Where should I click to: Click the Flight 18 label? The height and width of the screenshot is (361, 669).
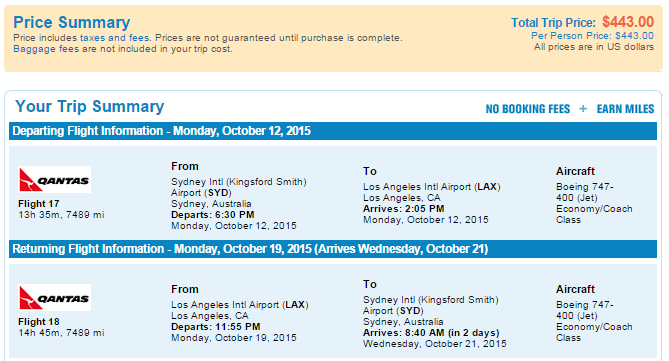click(39, 322)
